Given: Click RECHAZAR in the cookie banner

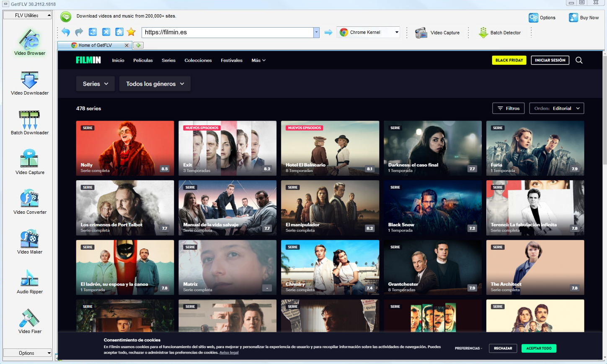Looking at the screenshot, I should (x=503, y=348).
